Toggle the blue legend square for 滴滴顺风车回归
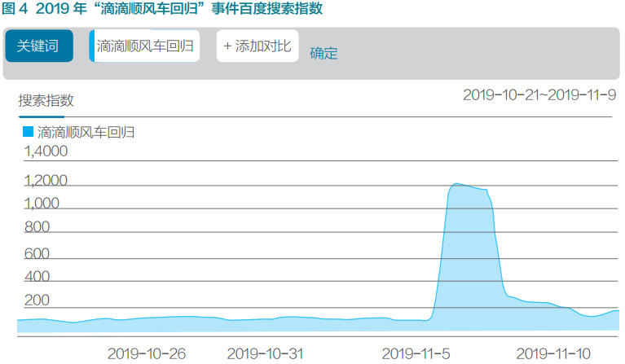Screen dimensions: 625x364 coord(28,132)
